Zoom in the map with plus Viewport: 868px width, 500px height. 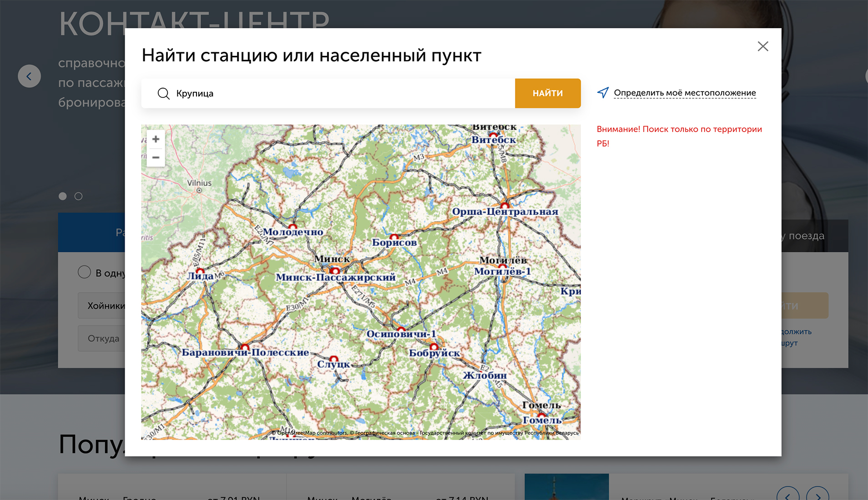click(156, 139)
